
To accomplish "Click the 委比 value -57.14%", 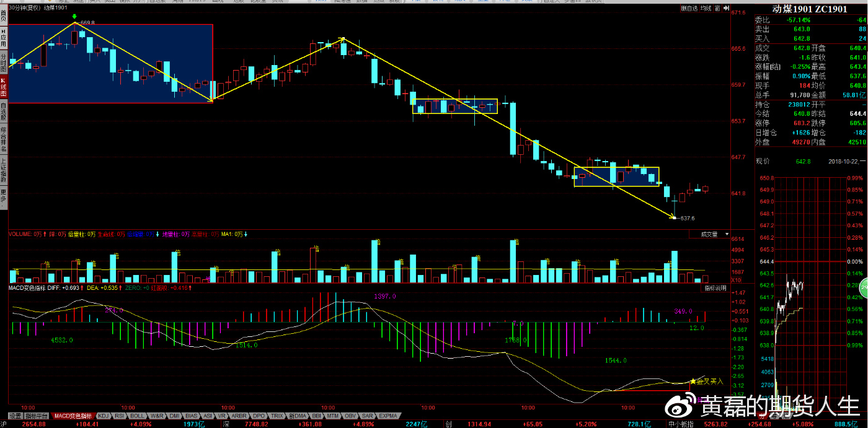I will pos(799,20).
